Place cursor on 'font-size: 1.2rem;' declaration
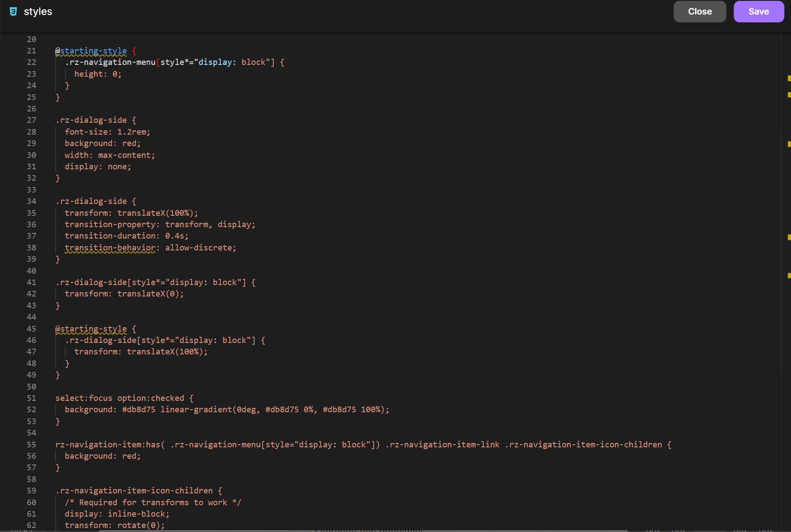The image size is (791, 532). 107,132
